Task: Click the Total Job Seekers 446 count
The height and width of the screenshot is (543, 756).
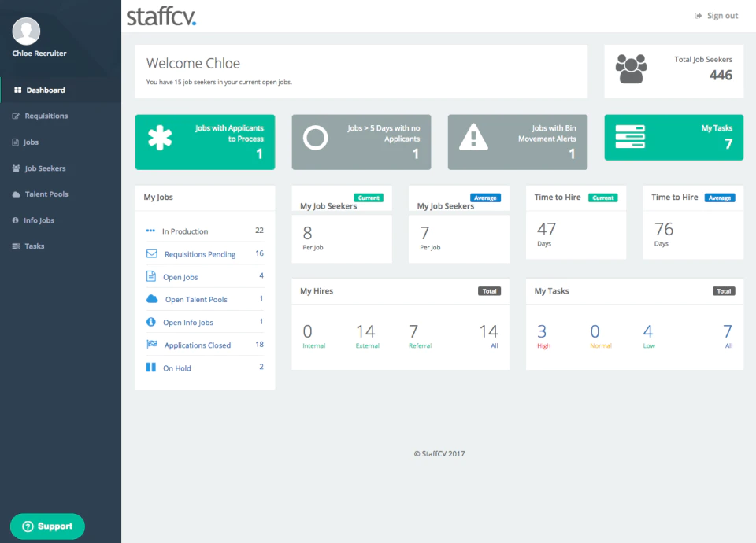Action: point(721,76)
